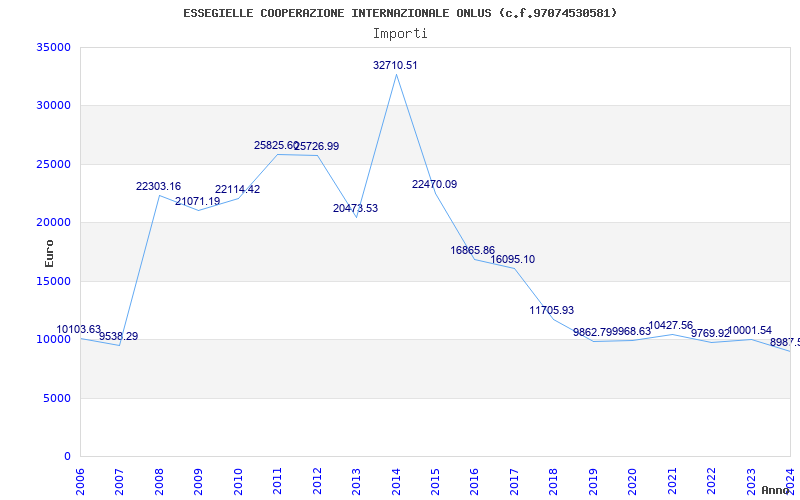
Task: Select the 2016 x-axis year label
Action: pos(474,480)
